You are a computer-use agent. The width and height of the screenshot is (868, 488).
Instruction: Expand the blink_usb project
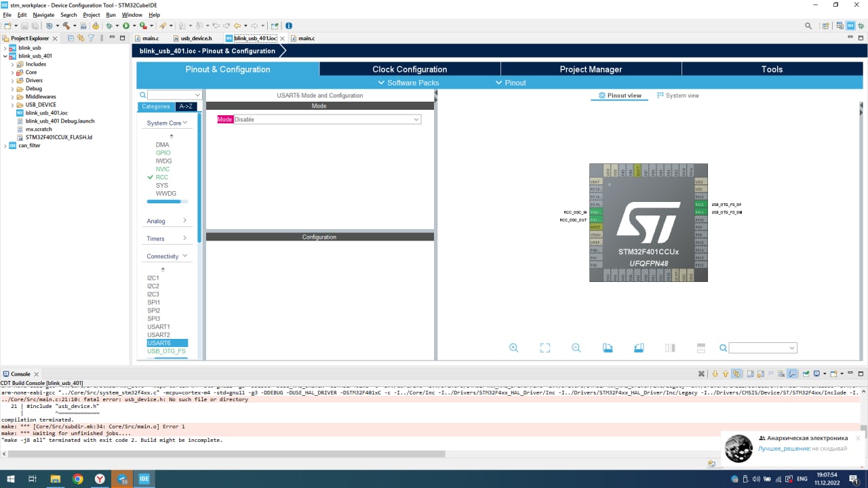(5, 48)
